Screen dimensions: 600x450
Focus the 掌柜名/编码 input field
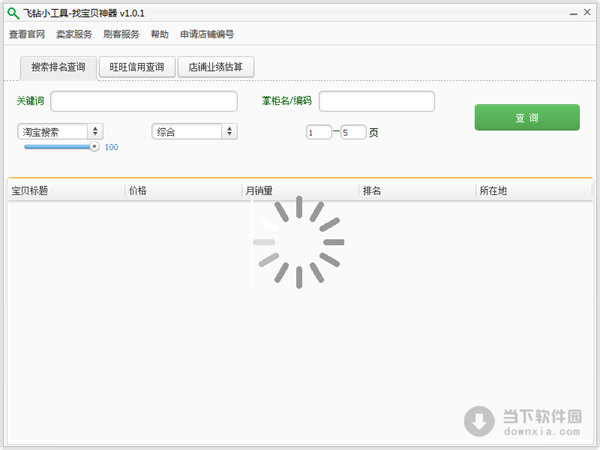point(377,101)
